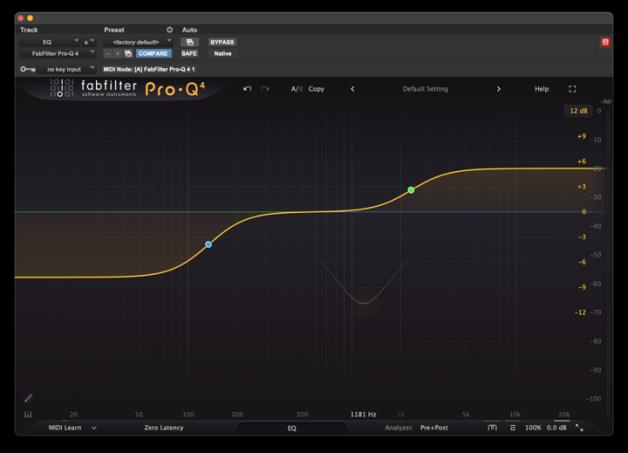Click the plug-in settings circle icon

tap(169, 30)
